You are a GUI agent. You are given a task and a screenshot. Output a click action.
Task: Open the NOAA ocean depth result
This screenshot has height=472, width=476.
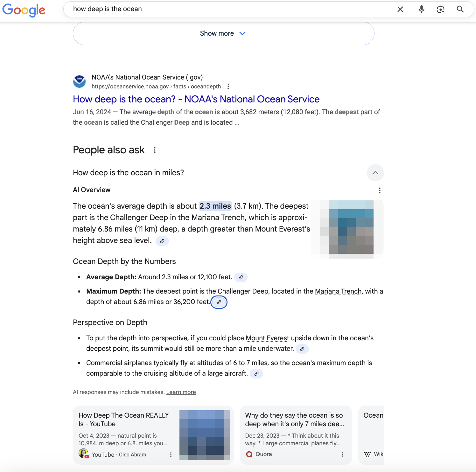196,99
